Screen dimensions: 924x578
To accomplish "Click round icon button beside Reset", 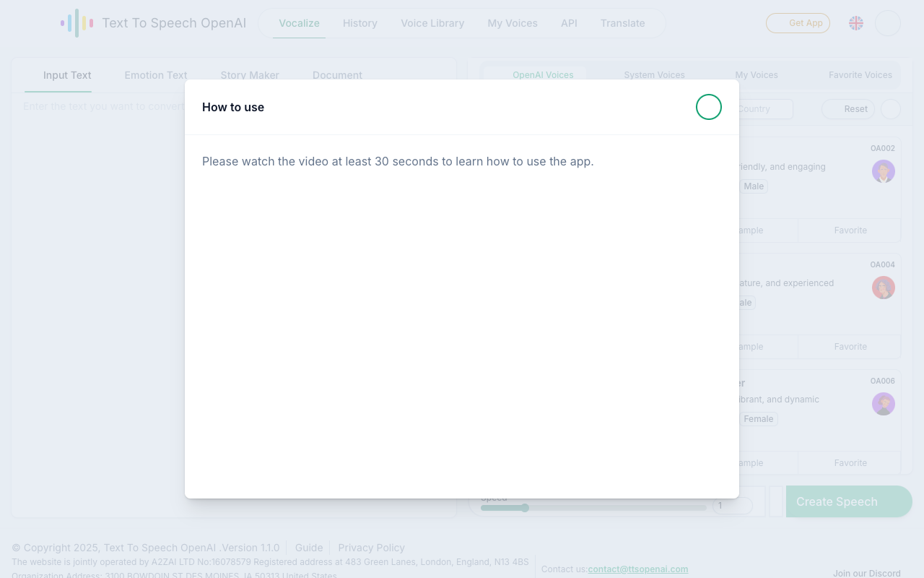I will 891,109.
